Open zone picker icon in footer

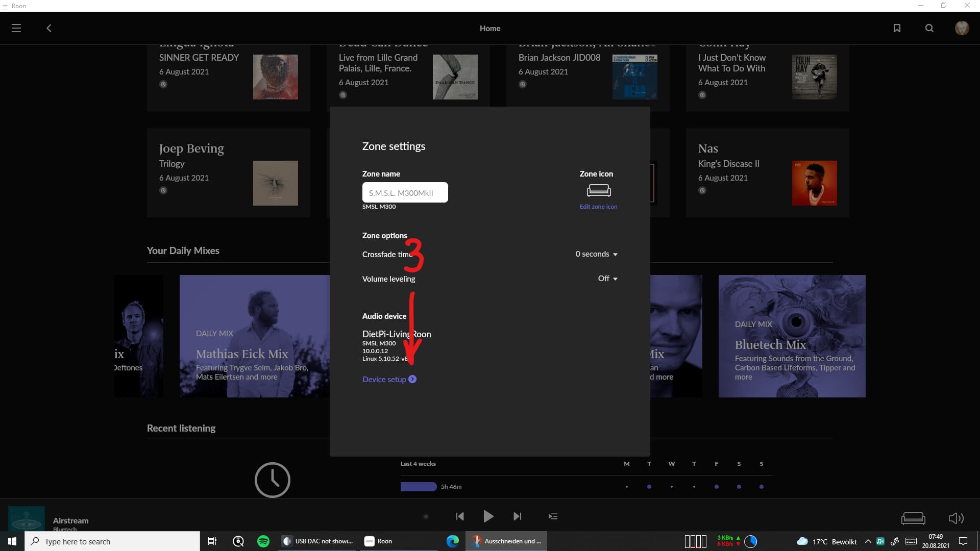click(913, 518)
